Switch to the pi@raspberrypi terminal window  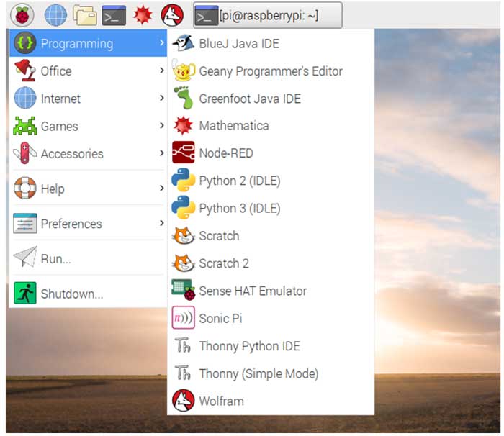pyautogui.click(x=267, y=14)
